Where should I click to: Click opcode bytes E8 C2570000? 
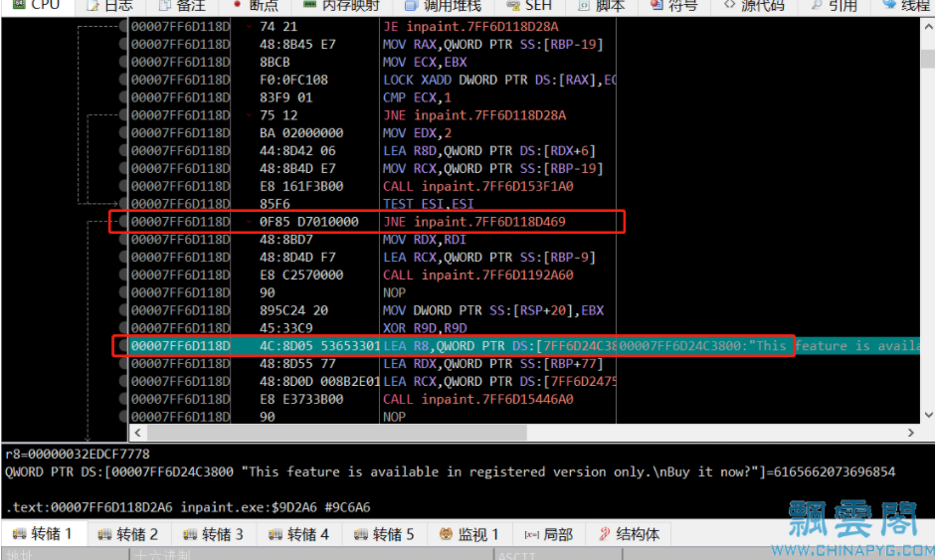click(301, 275)
